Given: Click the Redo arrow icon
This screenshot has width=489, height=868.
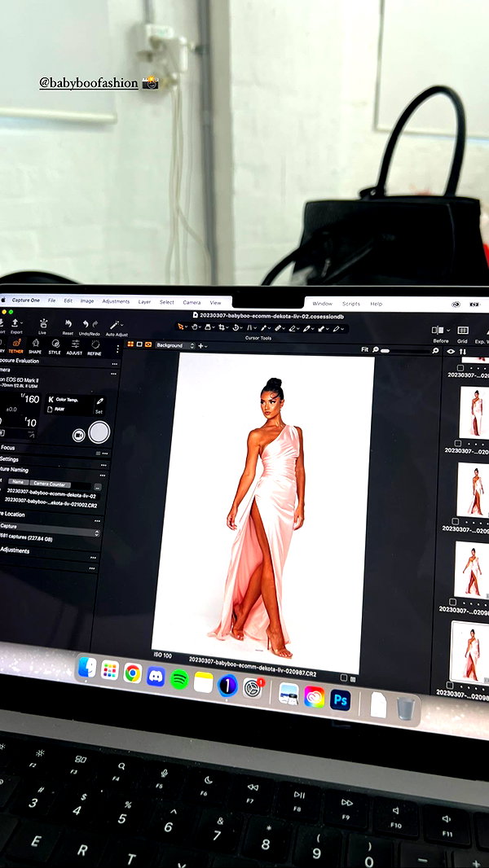Looking at the screenshot, I should 95,324.
